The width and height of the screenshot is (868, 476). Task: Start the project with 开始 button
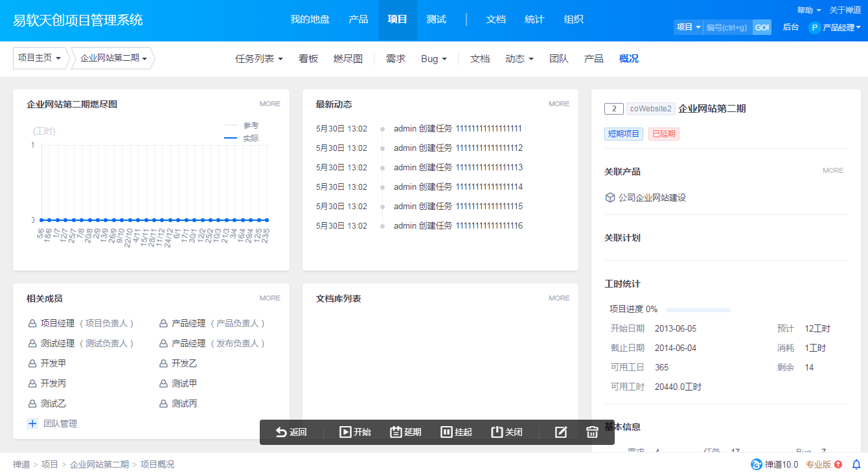(355, 432)
